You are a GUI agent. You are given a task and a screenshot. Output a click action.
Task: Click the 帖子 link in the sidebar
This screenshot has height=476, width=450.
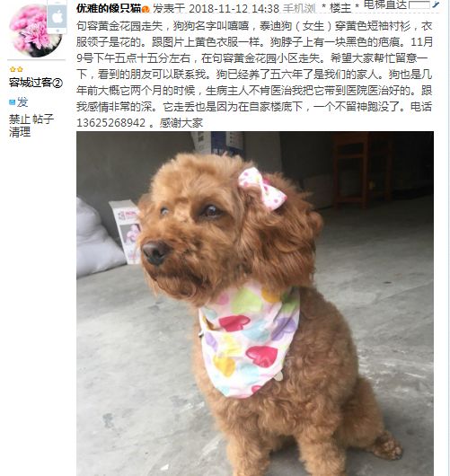point(43,119)
